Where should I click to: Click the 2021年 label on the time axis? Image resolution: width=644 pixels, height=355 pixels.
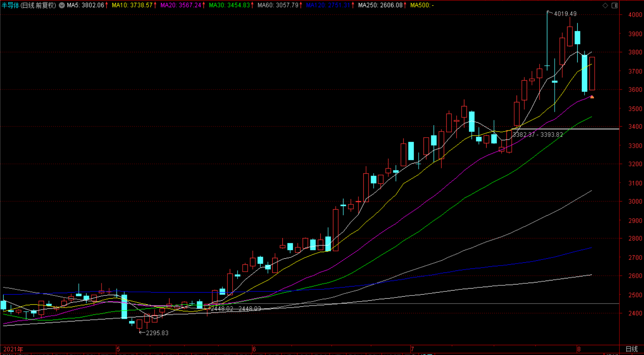13,349
